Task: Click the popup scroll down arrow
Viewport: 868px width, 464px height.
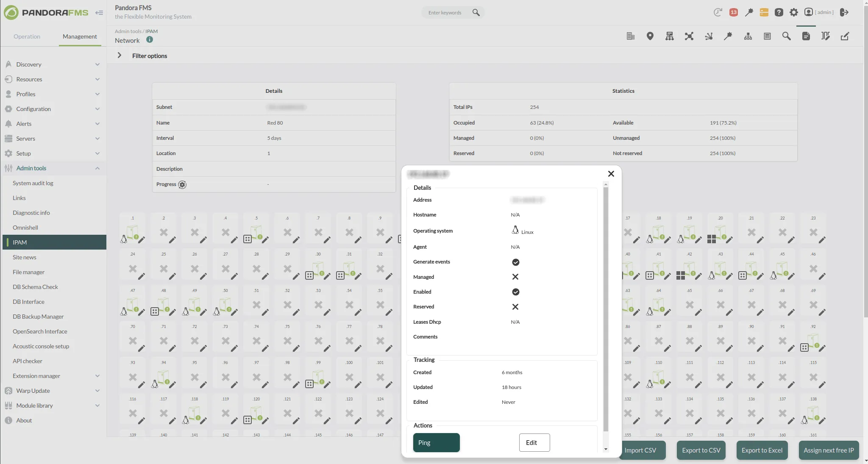Action: tap(606, 449)
